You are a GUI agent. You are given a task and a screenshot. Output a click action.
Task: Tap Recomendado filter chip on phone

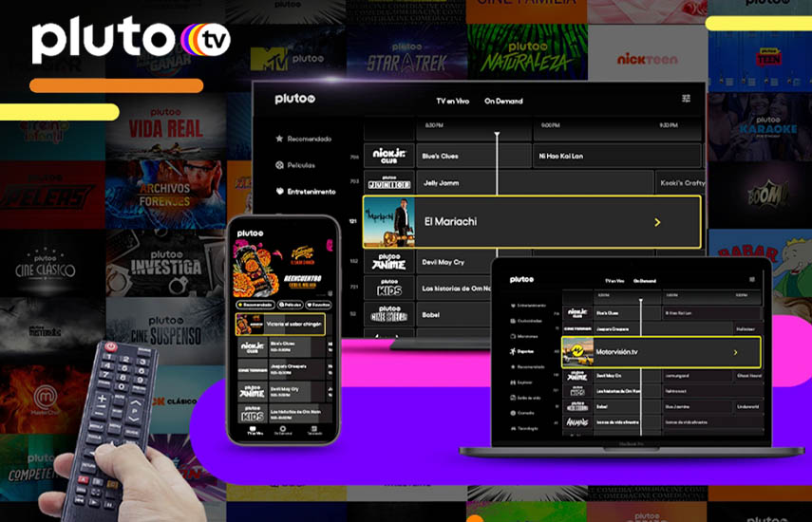pos(255,305)
